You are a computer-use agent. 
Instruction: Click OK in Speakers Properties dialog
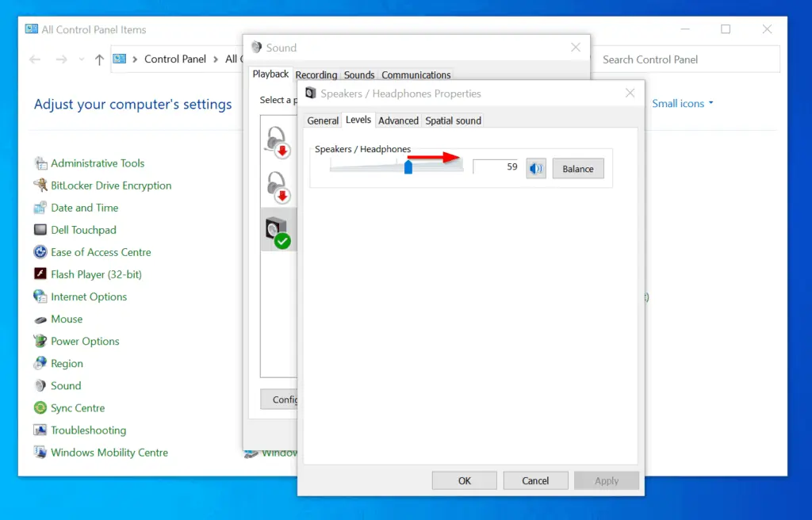[x=465, y=480]
